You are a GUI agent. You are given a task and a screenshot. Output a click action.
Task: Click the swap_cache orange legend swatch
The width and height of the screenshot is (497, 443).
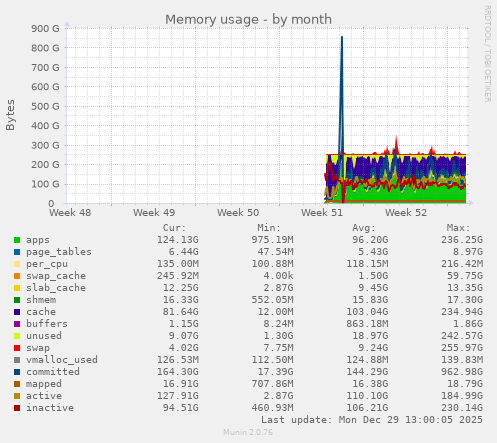17,276
